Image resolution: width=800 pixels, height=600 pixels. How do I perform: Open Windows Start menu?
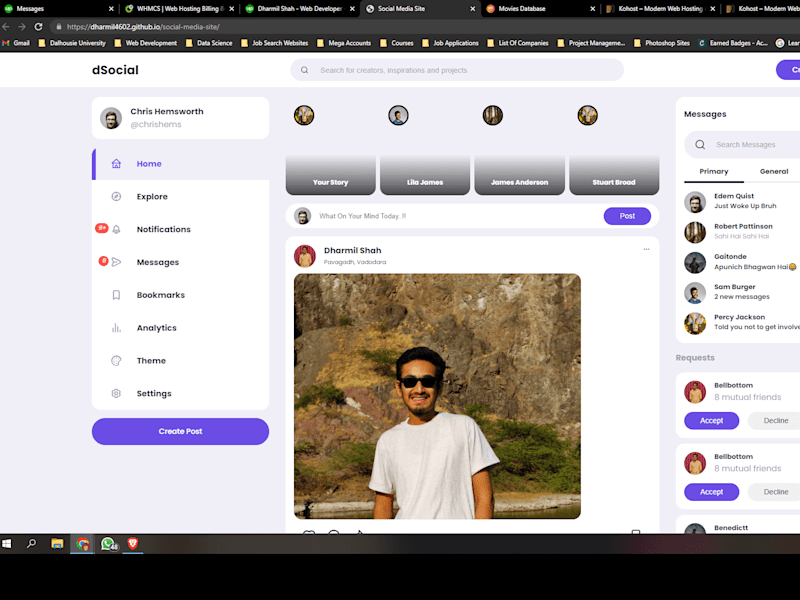point(7,544)
